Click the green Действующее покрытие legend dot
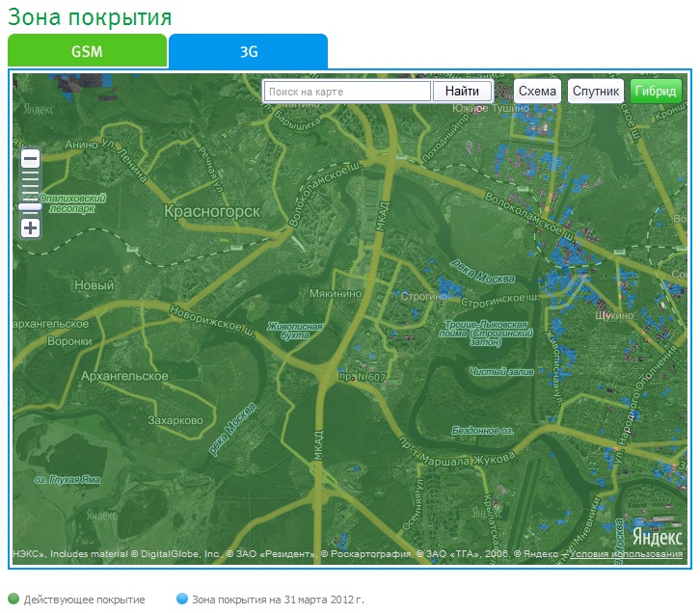The image size is (700, 613). click(13, 600)
